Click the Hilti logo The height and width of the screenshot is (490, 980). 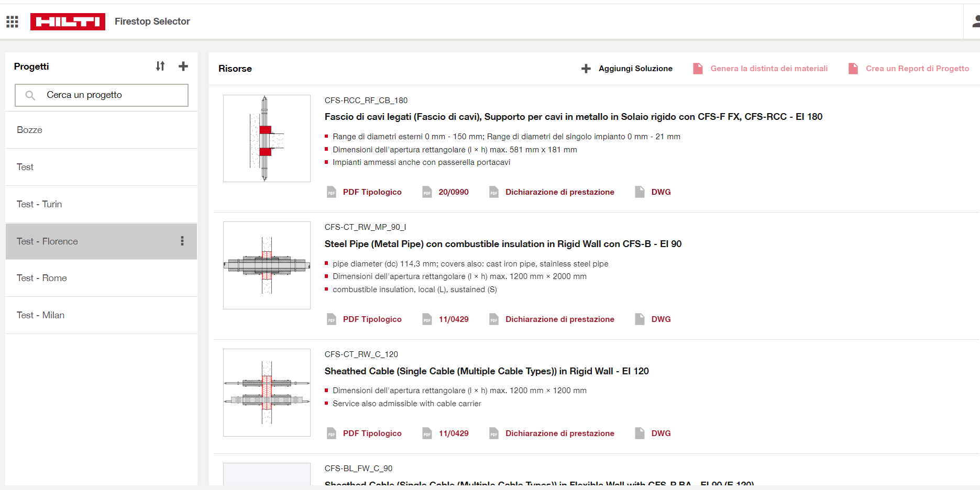[68, 21]
